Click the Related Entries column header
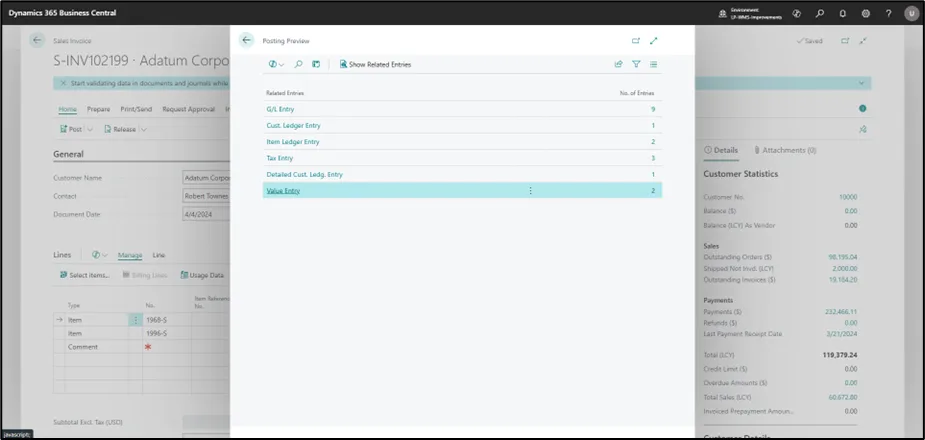 click(285, 93)
